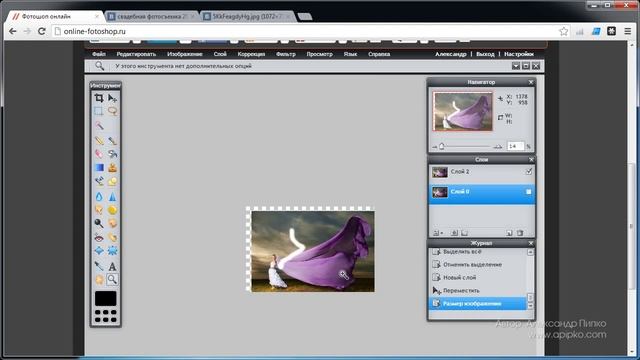Viewport: 640px width, 360px height.
Task: Select the Hand pan tool
Action: [x=99, y=280]
